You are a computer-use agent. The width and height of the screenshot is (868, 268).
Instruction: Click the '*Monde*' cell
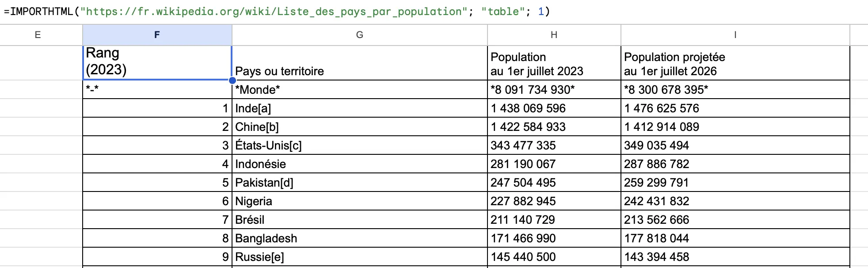pyautogui.click(x=360, y=89)
